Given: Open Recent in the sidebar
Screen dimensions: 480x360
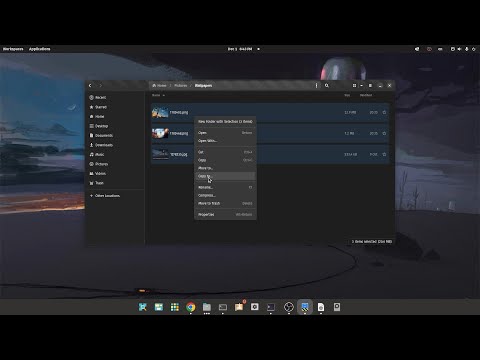Looking at the screenshot, I should [98, 97].
